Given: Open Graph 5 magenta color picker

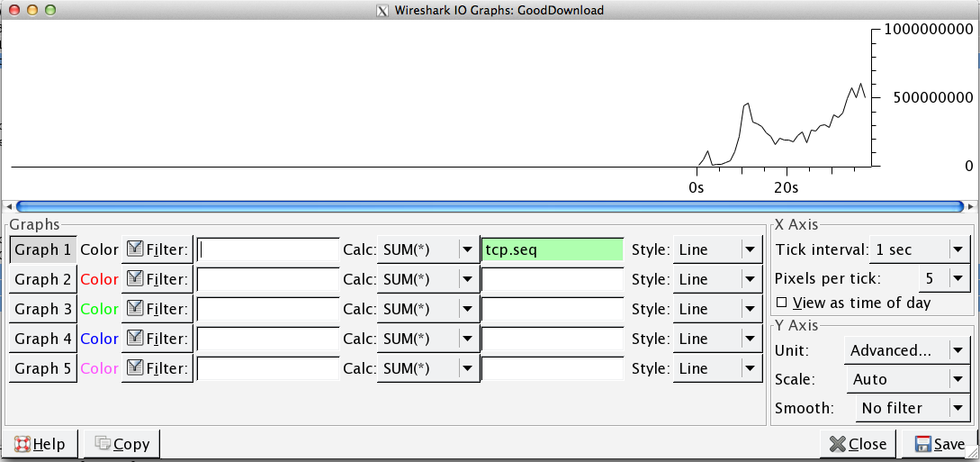Looking at the screenshot, I should [x=99, y=369].
